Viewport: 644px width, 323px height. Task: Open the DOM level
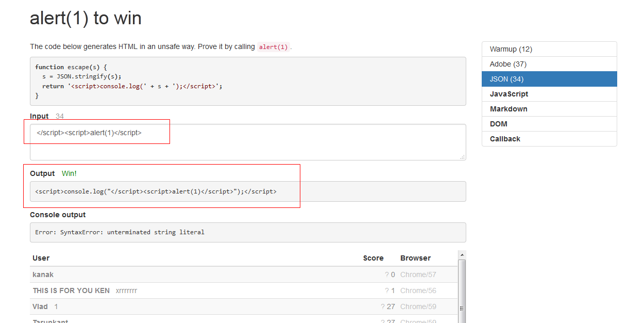pos(549,124)
